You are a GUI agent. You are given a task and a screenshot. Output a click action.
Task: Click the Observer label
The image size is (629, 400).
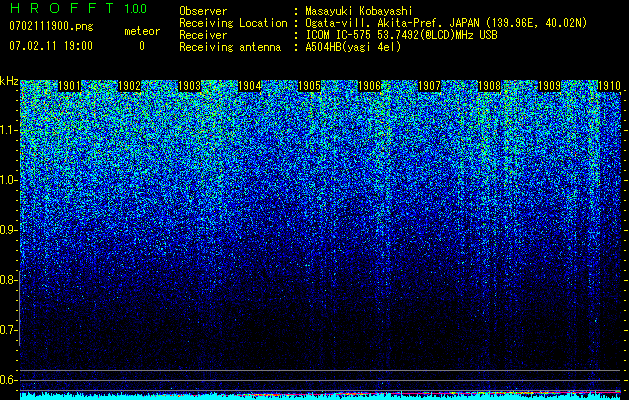[203, 11]
